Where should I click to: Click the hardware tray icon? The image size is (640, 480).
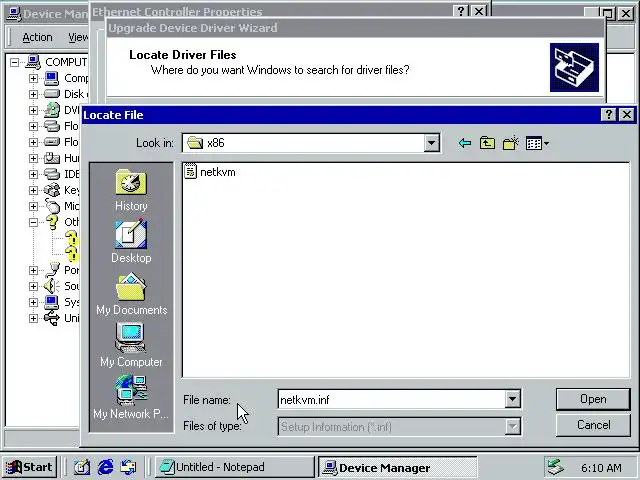click(x=556, y=467)
